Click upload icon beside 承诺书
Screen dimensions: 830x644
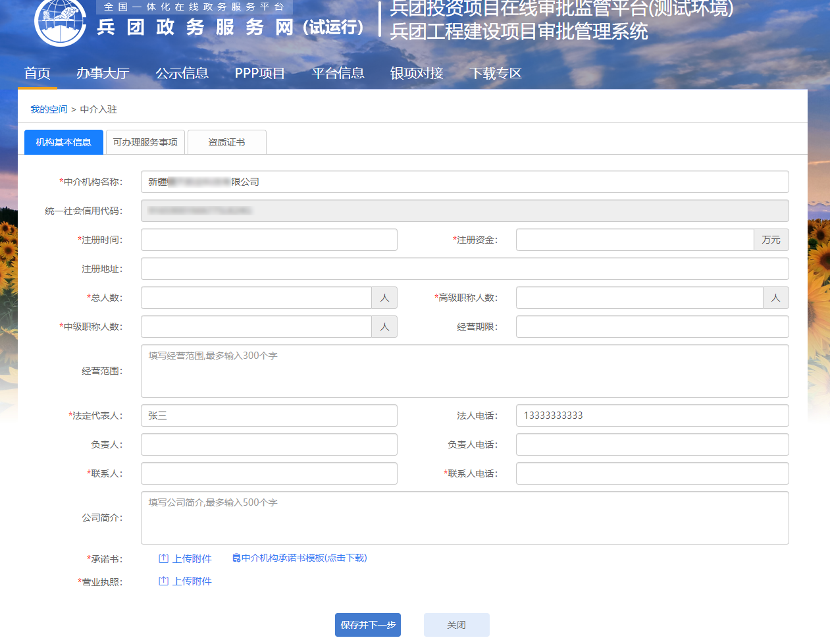point(164,558)
